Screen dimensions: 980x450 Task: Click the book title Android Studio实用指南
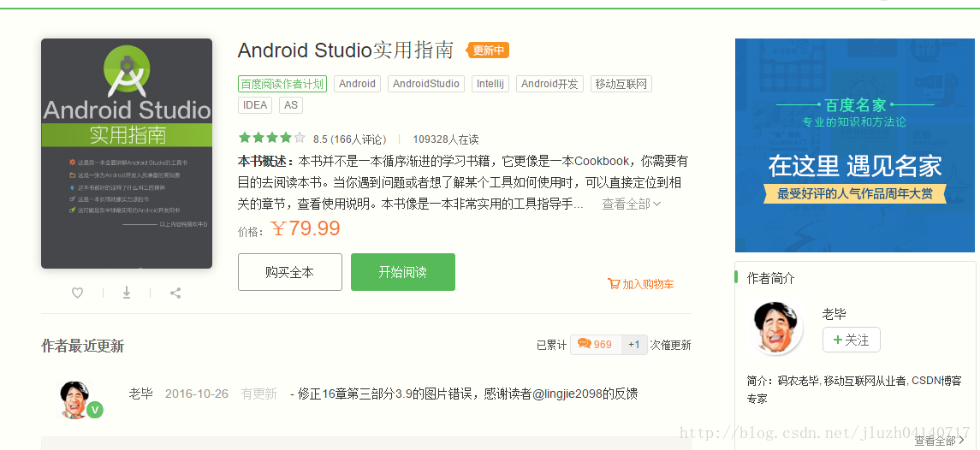click(x=346, y=50)
